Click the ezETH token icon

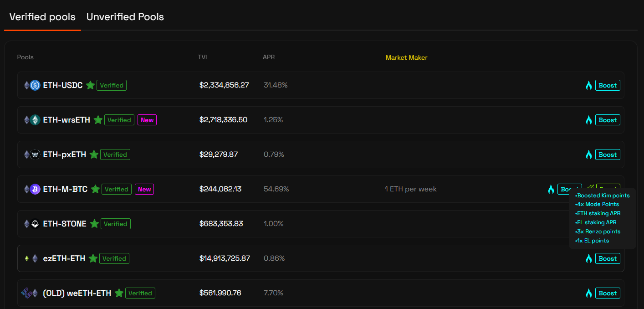[27, 258]
